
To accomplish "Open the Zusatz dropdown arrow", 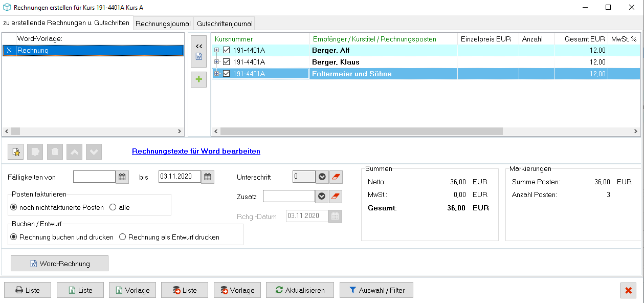I will [x=322, y=196].
